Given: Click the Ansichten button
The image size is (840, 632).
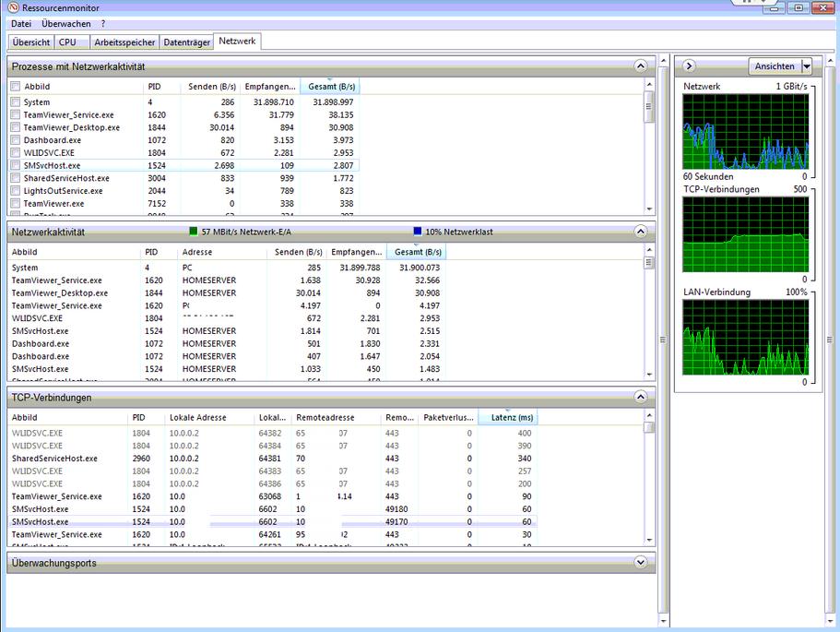Looking at the screenshot, I should click(x=774, y=66).
